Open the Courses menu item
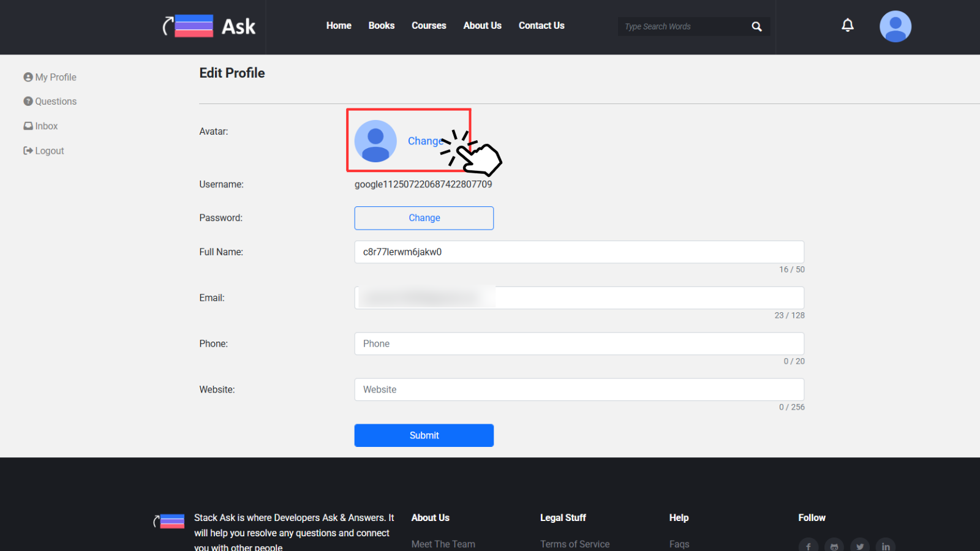Viewport: 980px width, 551px height. coord(429,26)
